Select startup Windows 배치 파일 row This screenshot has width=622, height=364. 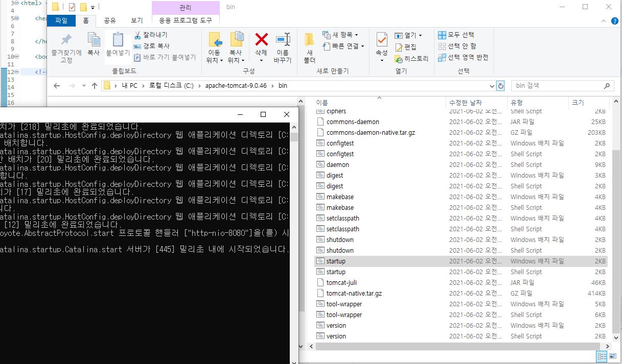point(460,261)
